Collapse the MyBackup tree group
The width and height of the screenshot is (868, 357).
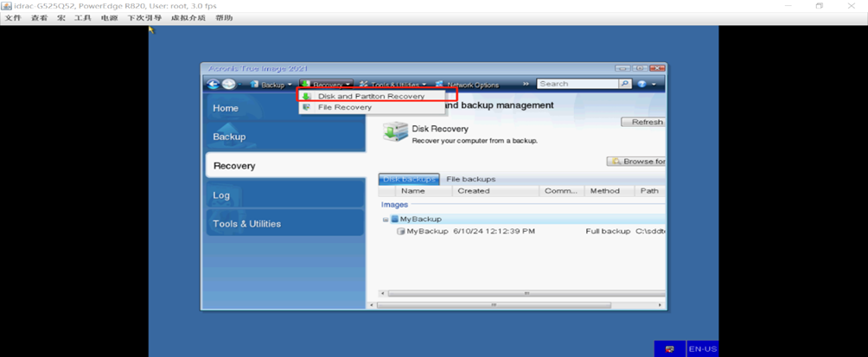(386, 220)
